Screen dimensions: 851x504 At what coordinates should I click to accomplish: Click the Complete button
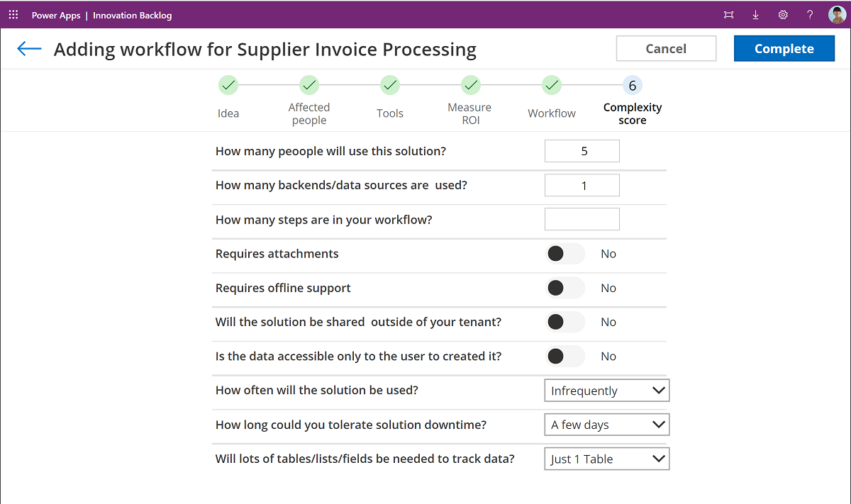784,49
